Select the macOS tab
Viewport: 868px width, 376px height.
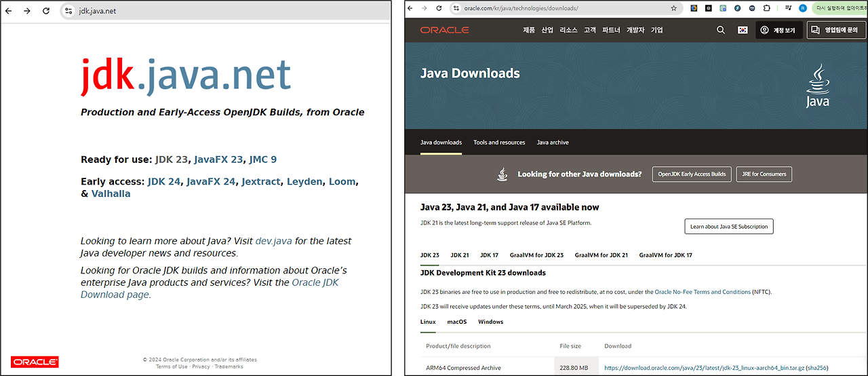[457, 322]
